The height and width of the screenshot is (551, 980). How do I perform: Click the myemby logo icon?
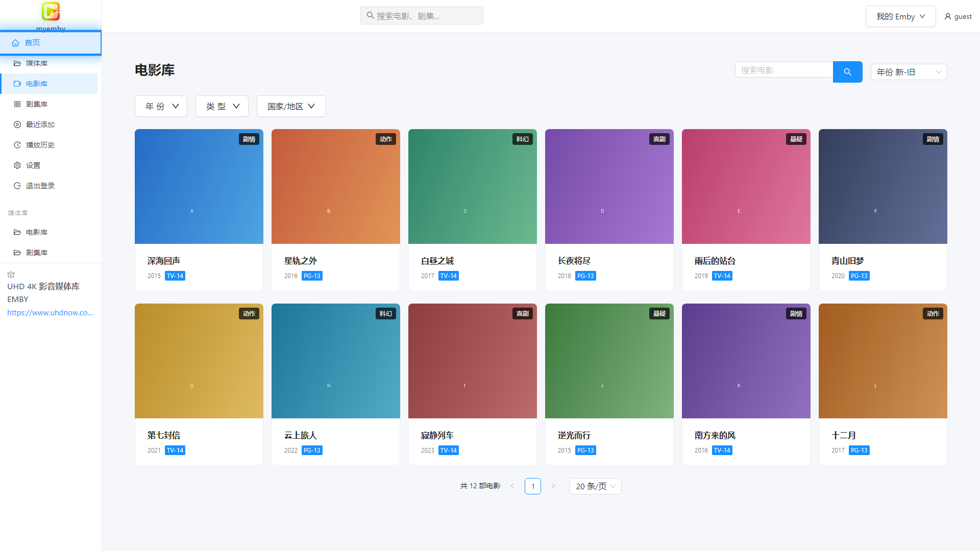coord(51,11)
